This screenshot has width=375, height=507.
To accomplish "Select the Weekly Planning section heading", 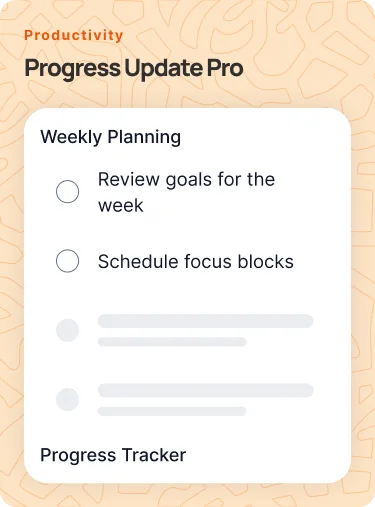I will pyautogui.click(x=111, y=137).
